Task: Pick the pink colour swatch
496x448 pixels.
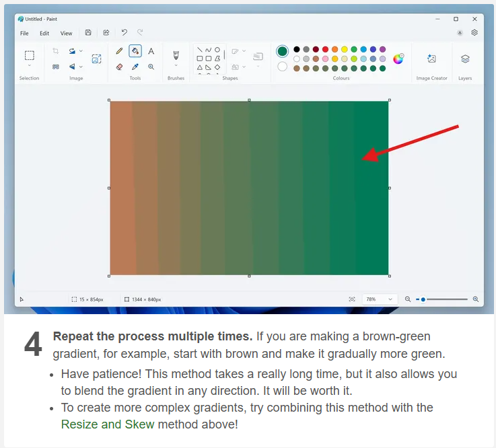Action: tap(325, 59)
